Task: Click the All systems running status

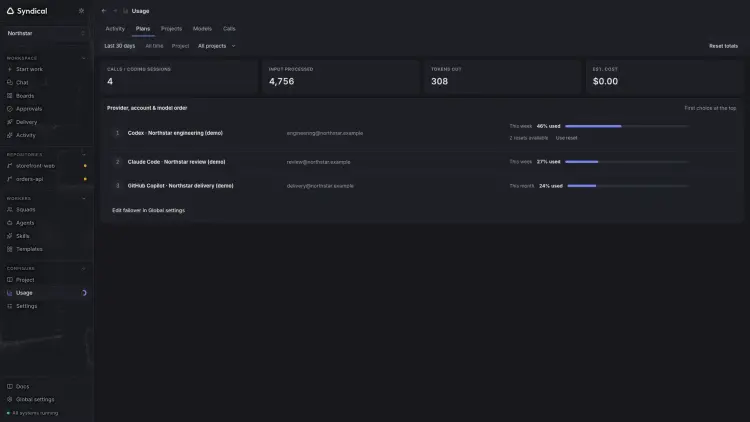Action: click(x=33, y=413)
